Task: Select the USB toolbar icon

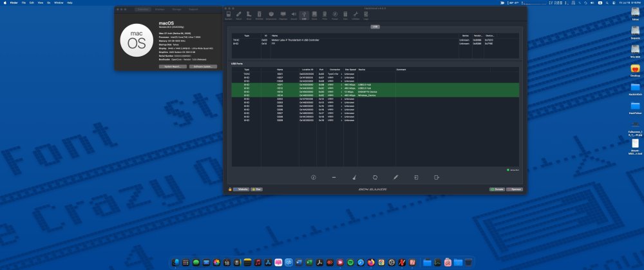Action: coord(304,15)
